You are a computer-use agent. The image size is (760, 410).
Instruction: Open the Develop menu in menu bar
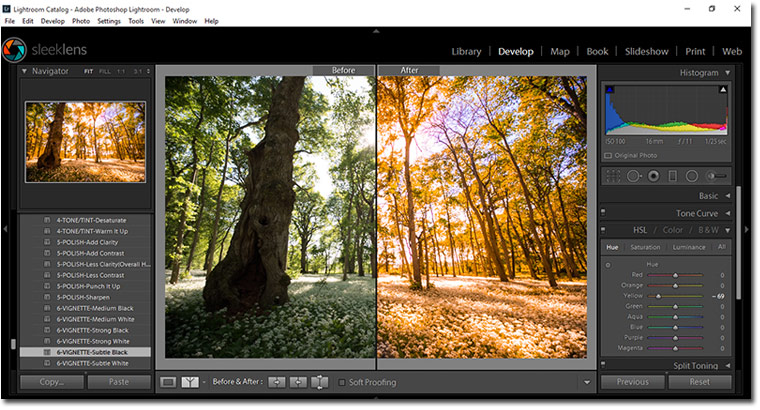point(52,21)
